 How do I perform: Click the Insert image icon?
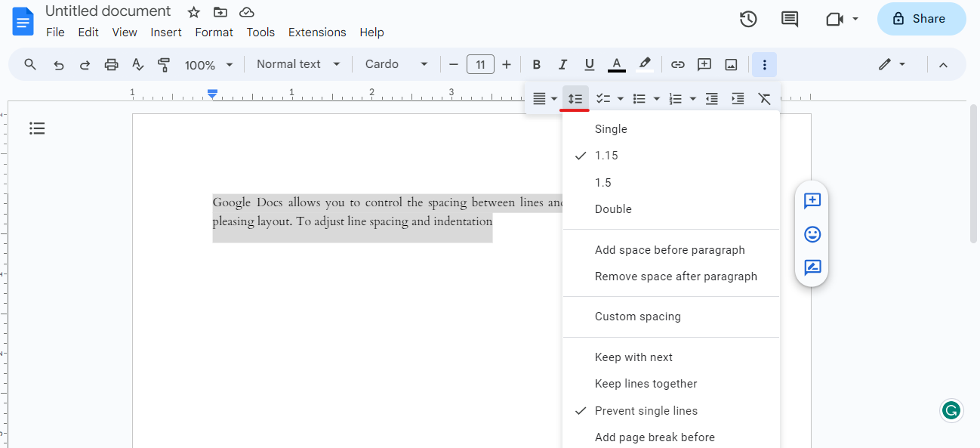(x=731, y=65)
